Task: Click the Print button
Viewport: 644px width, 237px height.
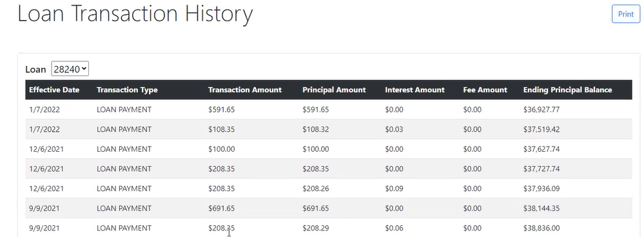Action: tap(626, 14)
